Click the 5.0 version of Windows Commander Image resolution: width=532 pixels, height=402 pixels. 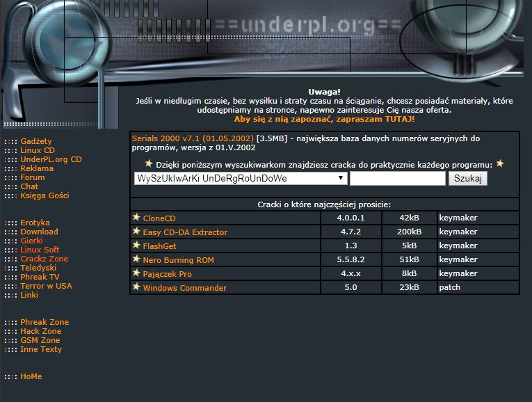tap(350, 287)
